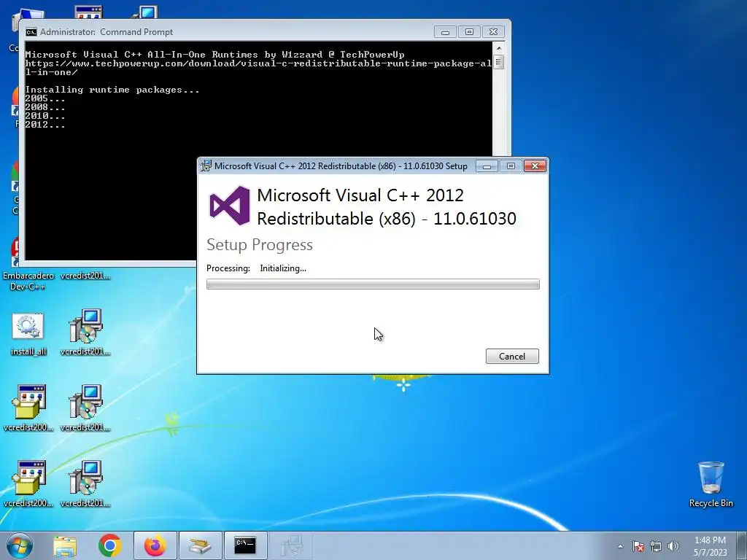Click the installer icon in the setup title bar
Screen dimensions: 747x560
point(206,166)
